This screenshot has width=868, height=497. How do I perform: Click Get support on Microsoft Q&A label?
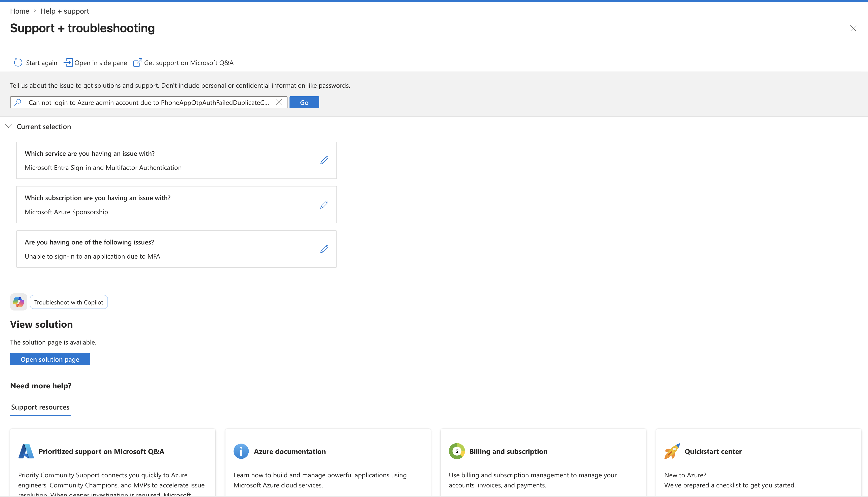tap(189, 63)
